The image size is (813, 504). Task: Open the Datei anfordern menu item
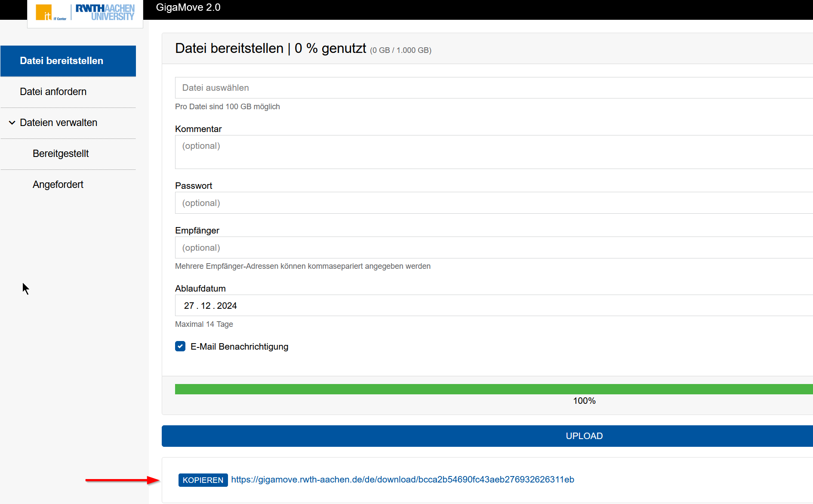(53, 92)
